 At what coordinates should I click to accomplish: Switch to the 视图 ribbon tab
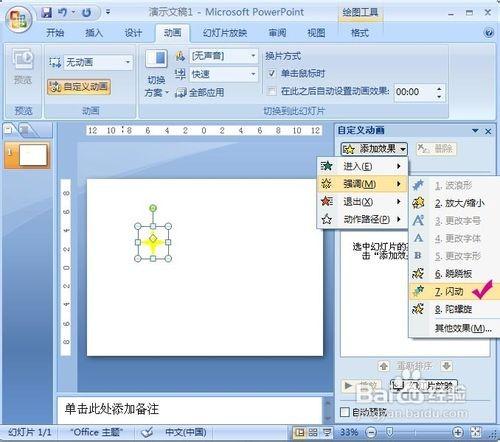click(316, 33)
